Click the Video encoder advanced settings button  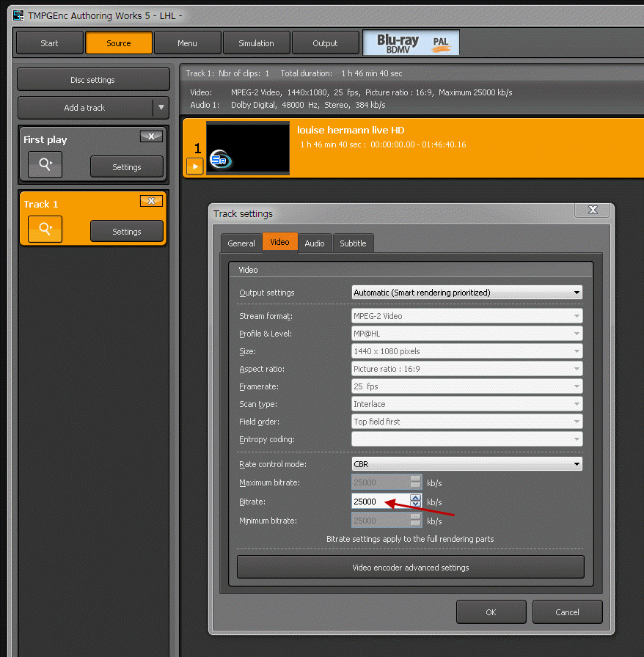[410, 567]
